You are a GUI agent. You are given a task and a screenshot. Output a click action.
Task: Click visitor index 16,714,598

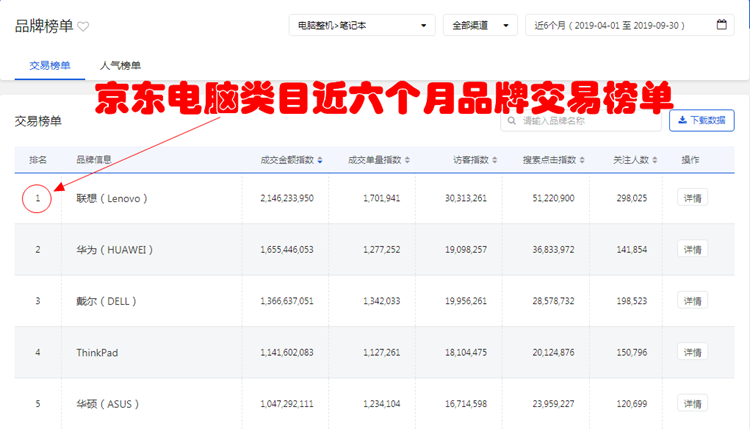(466, 404)
